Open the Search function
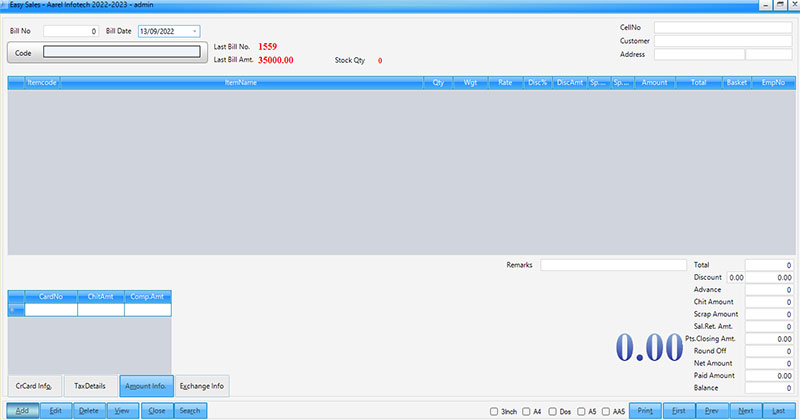The image size is (800, 420). pos(190,410)
